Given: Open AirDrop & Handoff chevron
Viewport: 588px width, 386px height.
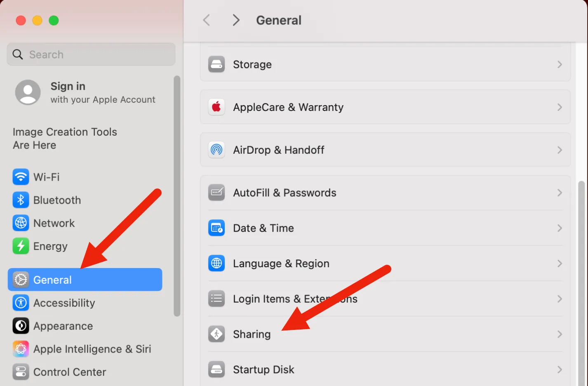Looking at the screenshot, I should click(560, 150).
